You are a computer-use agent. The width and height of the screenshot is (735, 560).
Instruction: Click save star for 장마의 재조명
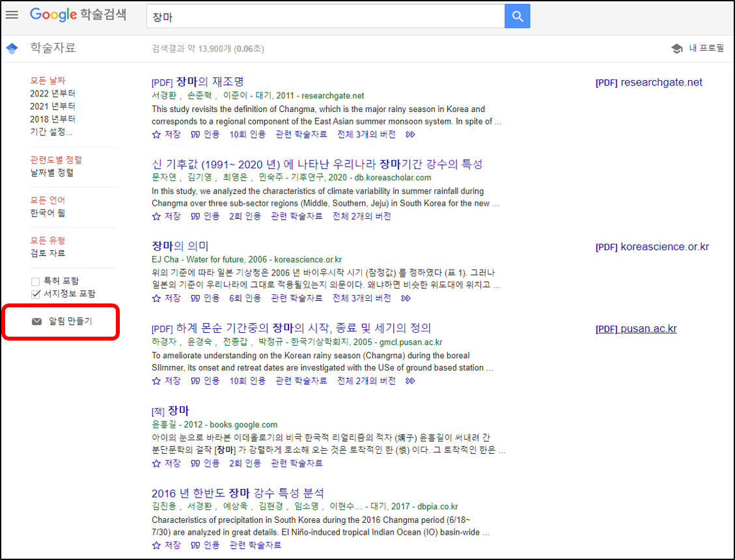[156, 135]
